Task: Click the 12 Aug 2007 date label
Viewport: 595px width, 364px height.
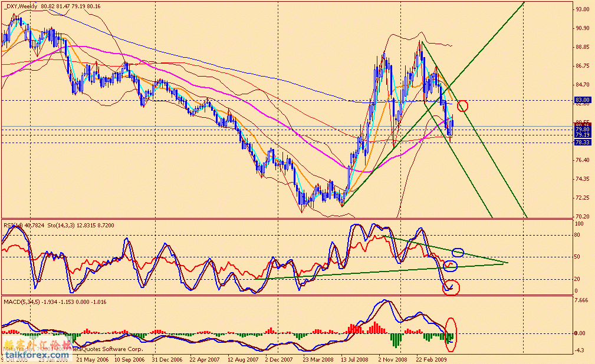Action: pos(243,359)
